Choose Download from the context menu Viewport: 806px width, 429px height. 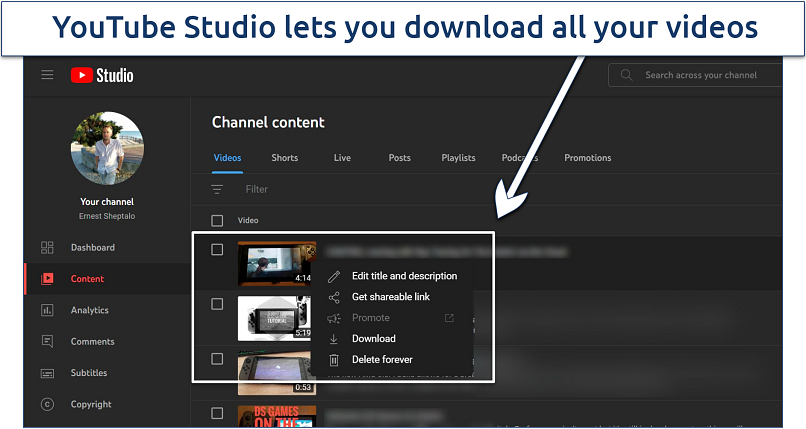coord(374,339)
